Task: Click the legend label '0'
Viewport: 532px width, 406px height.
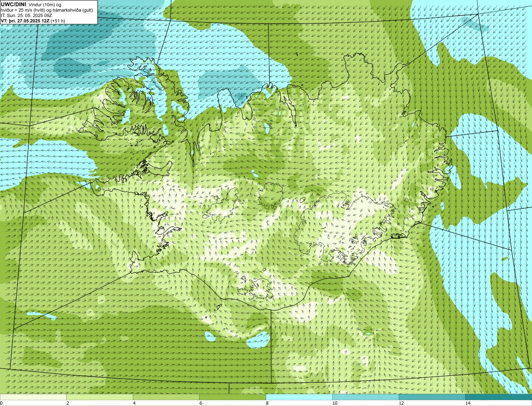Action: point(2,403)
